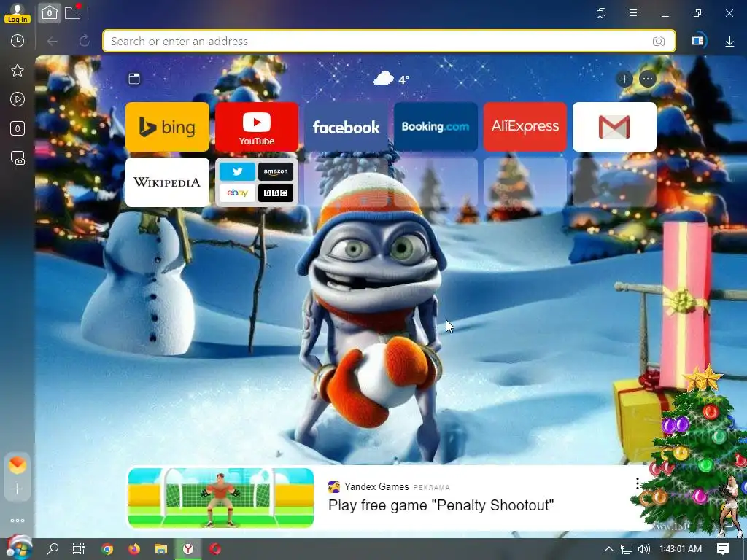Open the Wikipedia tile
747x560 pixels.
click(167, 182)
